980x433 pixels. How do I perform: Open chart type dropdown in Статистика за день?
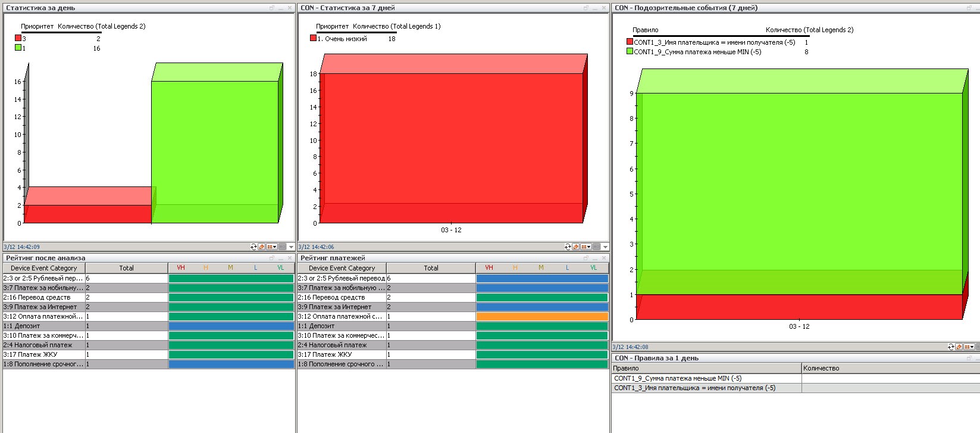point(271,247)
